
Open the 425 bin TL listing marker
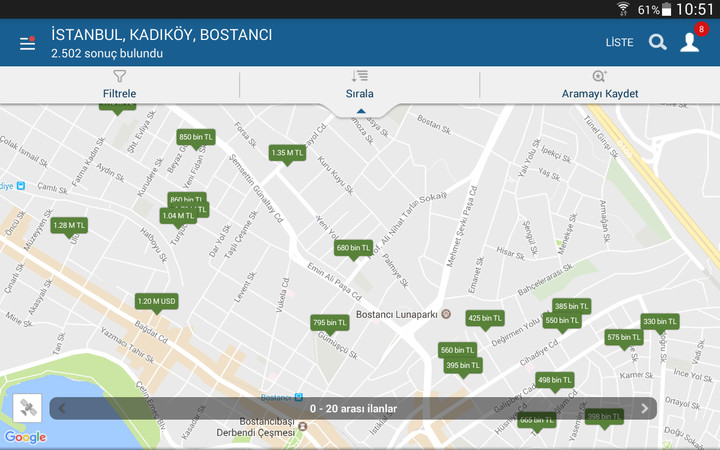(x=485, y=318)
